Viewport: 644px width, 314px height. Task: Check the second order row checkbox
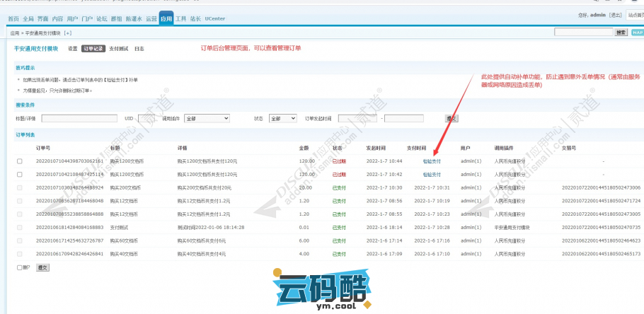coord(19,174)
